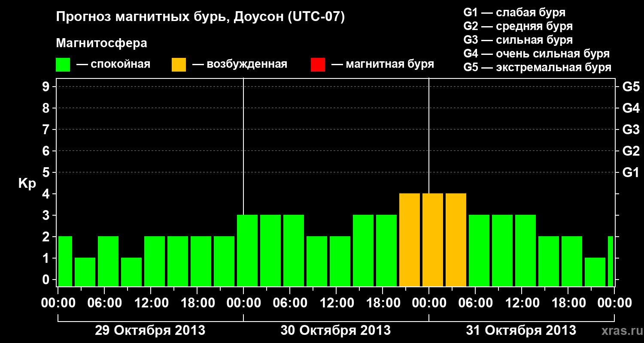Click the 12:00 time label under 29 October
644x343 pixels.
151,303
